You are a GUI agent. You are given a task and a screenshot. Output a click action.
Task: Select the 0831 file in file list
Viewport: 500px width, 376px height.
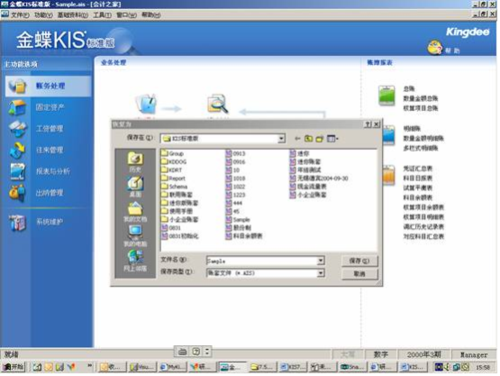pyautogui.click(x=171, y=228)
